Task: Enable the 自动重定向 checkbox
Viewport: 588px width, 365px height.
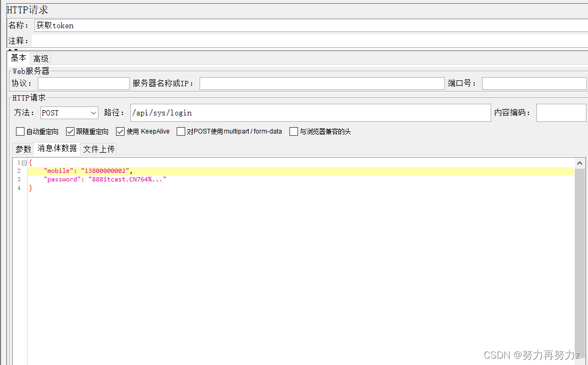Action: point(20,131)
